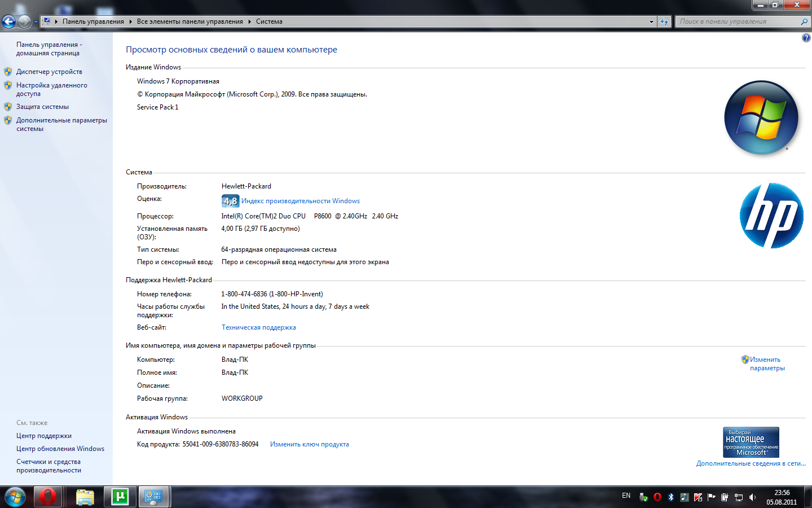The image size is (812, 508).
Task: Click the taskbar clock 23:56
Action: pyautogui.click(x=782, y=493)
